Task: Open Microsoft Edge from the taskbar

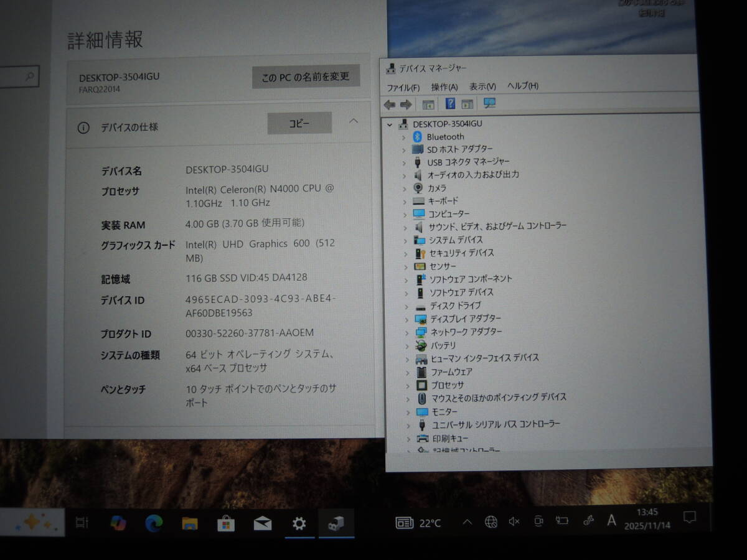Action: point(154,523)
